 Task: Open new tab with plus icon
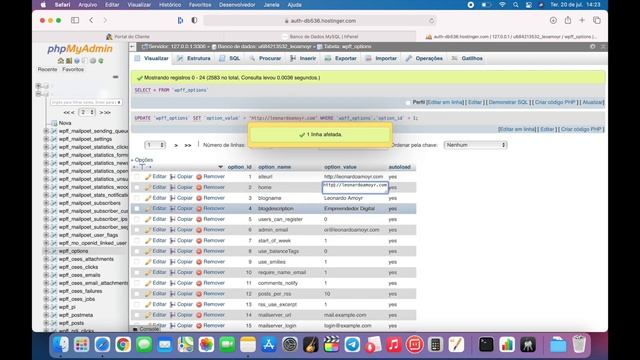point(582,20)
